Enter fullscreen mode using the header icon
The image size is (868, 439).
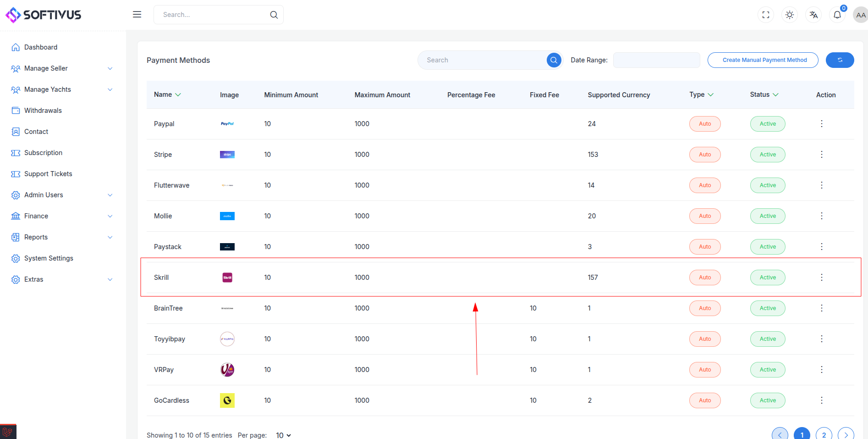tap(766, 15)
